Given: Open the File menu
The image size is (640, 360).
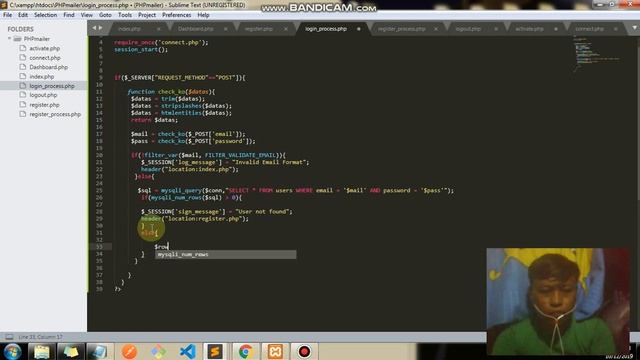Looking at the screenshot, I should [7, 15].
